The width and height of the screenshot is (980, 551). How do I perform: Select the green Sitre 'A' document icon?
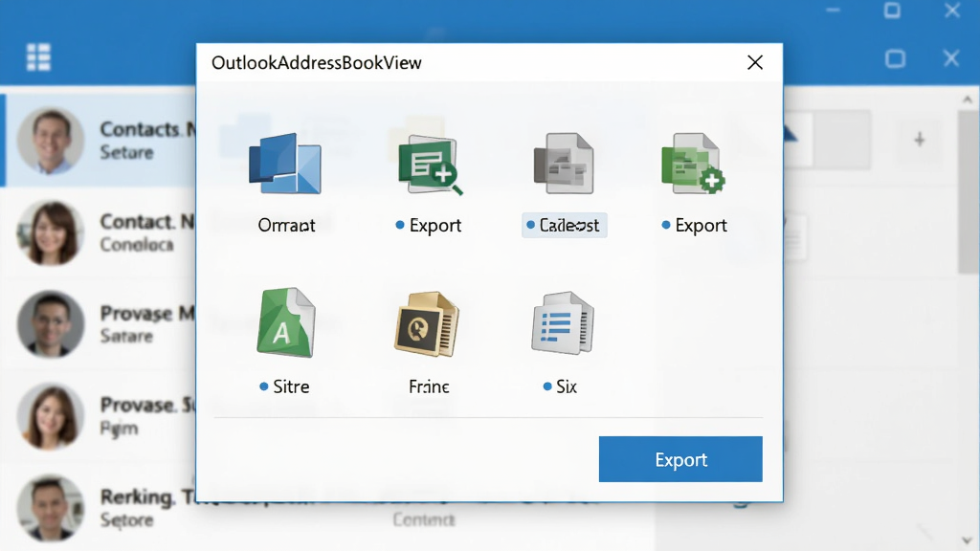(x=286, y=322)
